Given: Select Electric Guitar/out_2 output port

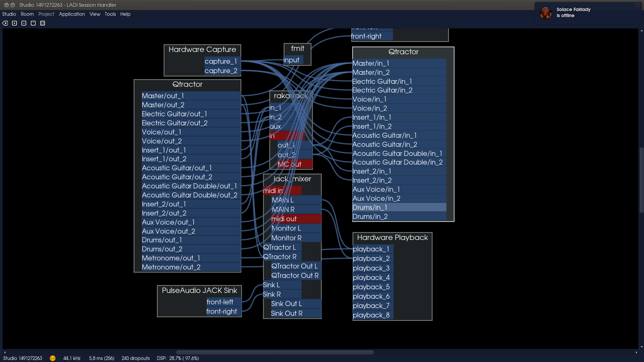Looking at the screenshot, I should (x=191, y=123).
